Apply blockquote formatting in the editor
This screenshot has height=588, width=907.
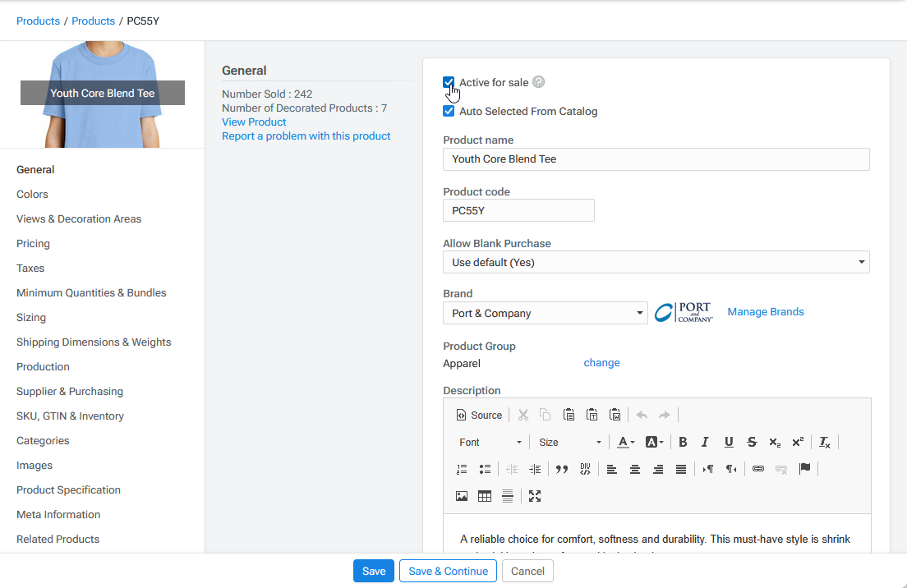tap(562, 469)
